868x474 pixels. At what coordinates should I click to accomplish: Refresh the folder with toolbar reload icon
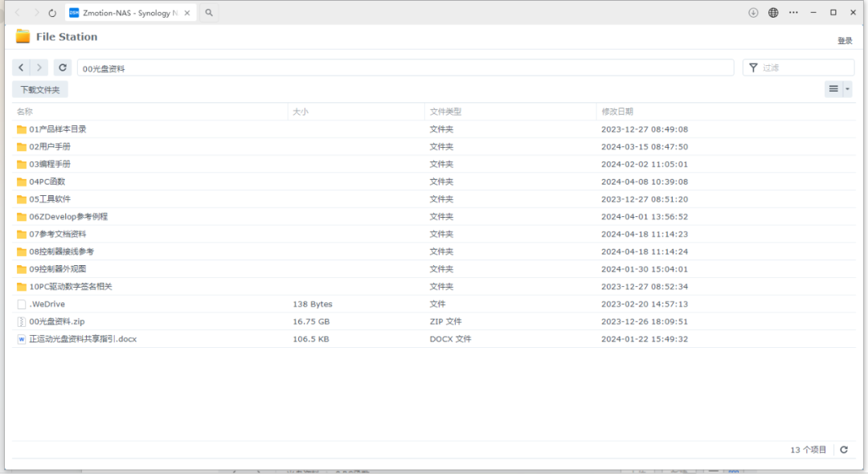tap(63, 67)
